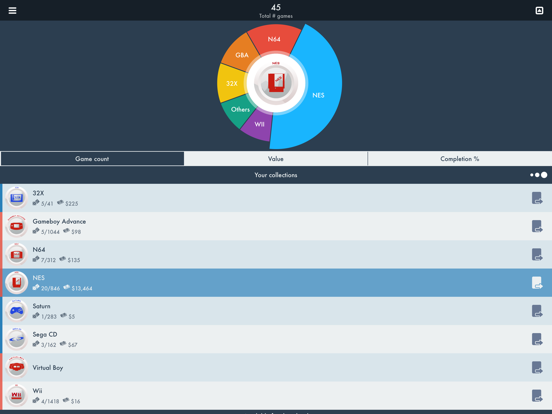The image size is (552, 414).
Task: Switch to the Game count tab
Action: tap(92, 159)
